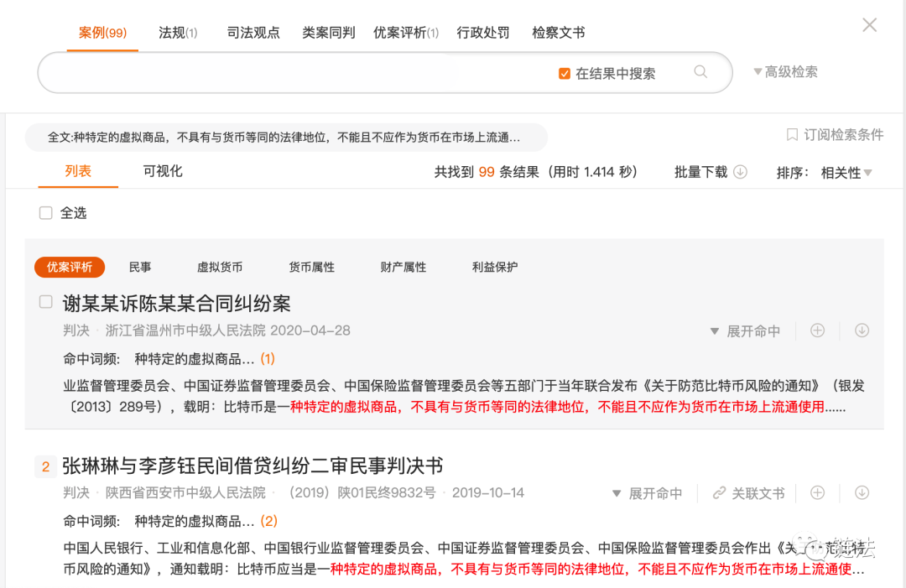The image size is (906, 588).
Task: Open the 行政处罚 tab
Action: click(483, 33)
